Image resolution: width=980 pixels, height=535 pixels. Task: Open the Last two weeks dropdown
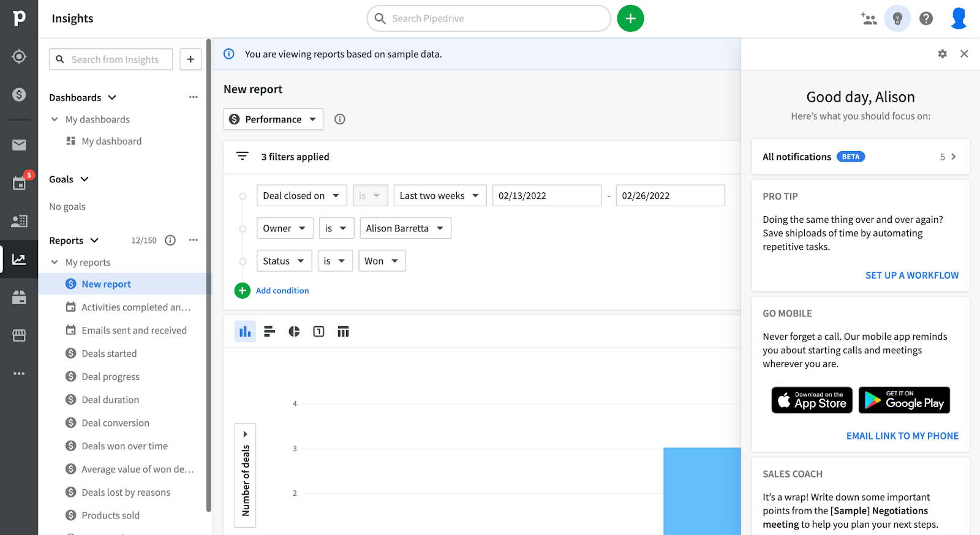(440, 196)
